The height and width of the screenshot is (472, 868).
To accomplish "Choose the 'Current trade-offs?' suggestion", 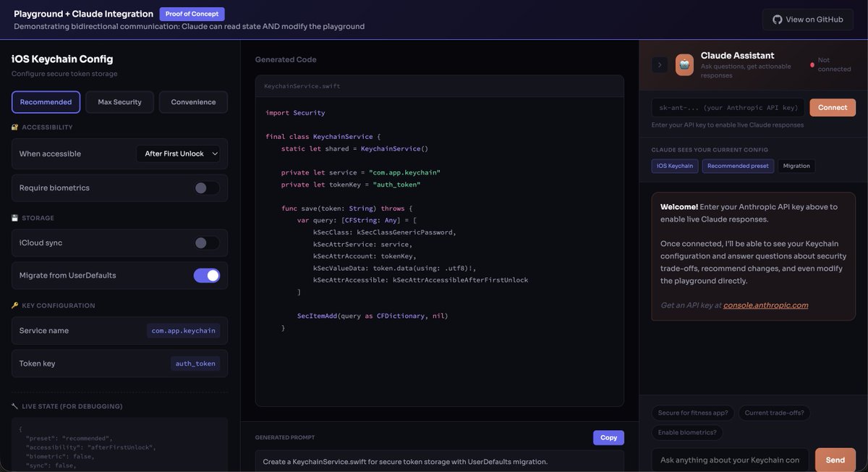I will (x=774, y=413).
